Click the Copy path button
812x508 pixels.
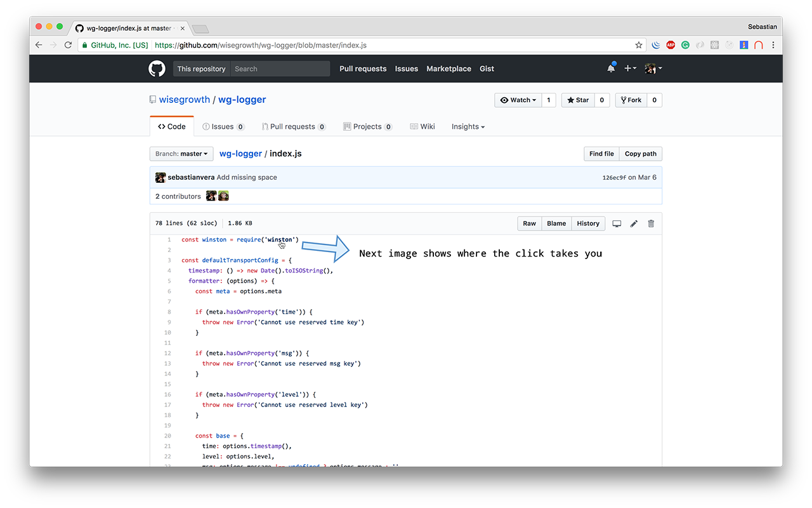pos(641,154)
